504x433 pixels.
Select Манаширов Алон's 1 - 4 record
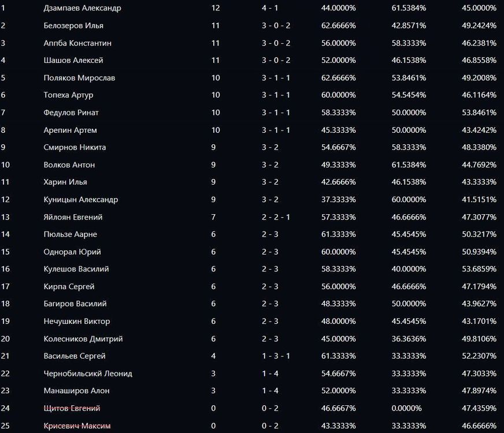coord(270,391)
